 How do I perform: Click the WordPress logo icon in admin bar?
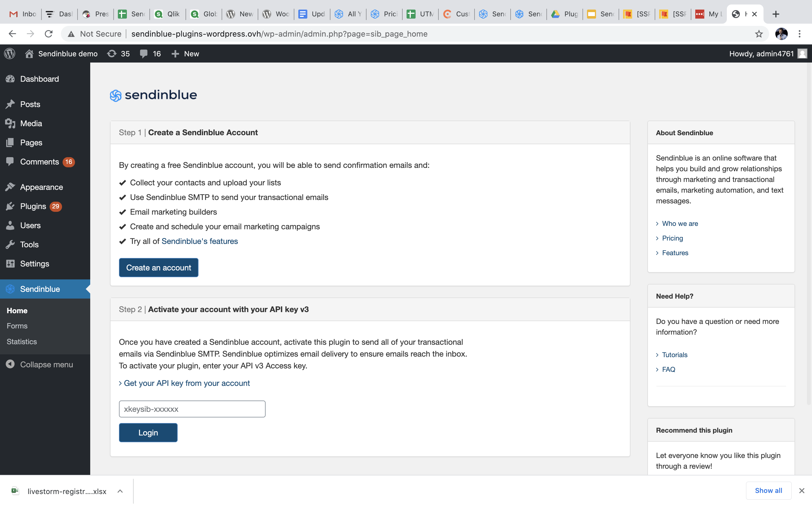(10, 54)
